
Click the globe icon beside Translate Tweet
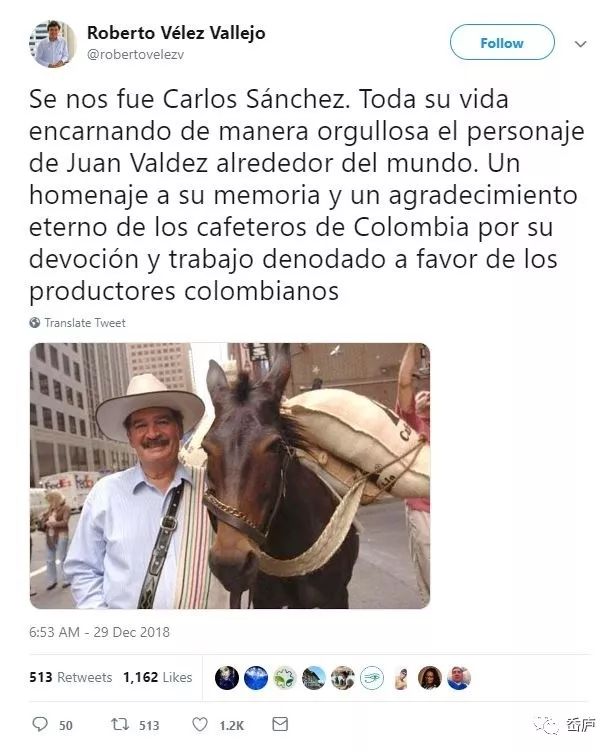pyautogui.click(x=35, y=323)
